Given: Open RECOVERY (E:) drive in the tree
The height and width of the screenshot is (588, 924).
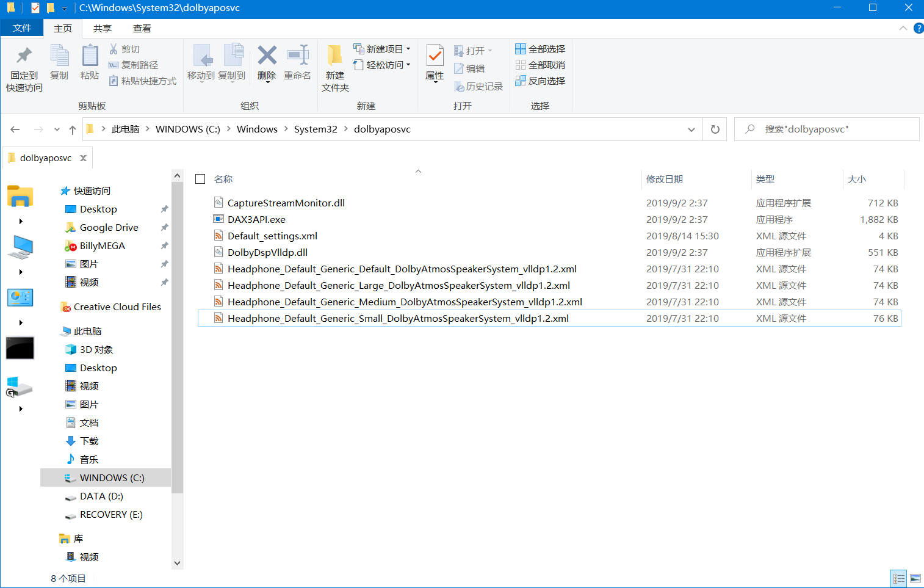Looking at the screenshot, I should click(x=111, y=515).
